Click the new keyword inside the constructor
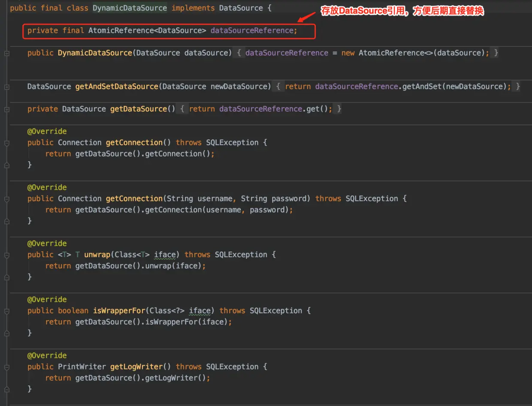532x406 pixels. pyautogui.click(x=348, y=53)
